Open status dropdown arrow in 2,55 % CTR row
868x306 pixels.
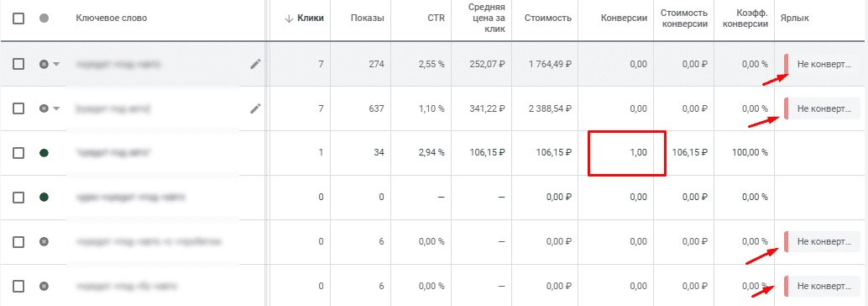click(56, 64)
